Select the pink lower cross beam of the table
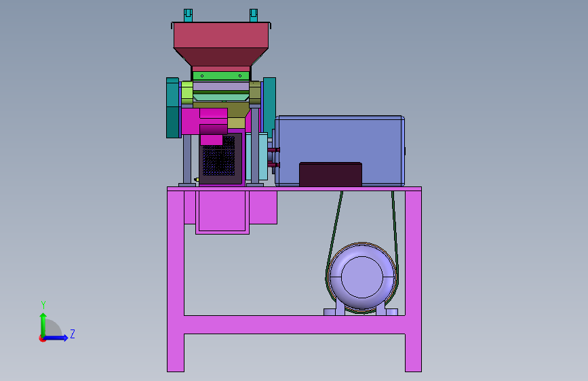Viewport: 588px width, 381px height. [294, 325]
